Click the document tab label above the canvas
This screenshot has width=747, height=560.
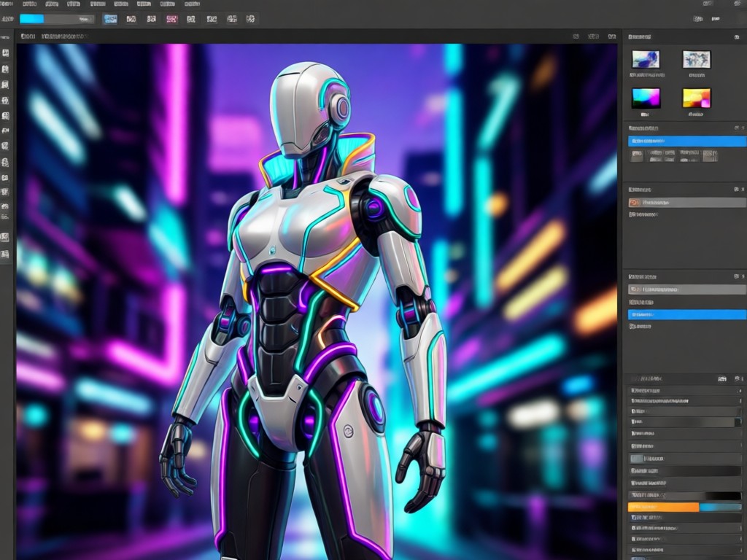tap(55, 36)
